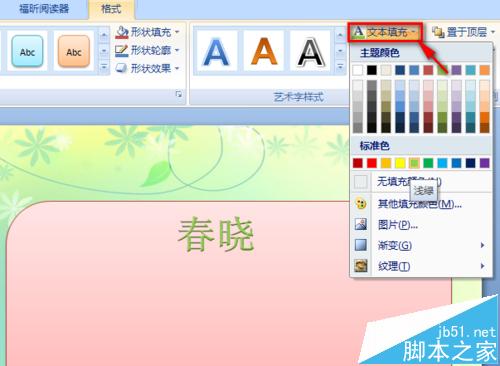Apply the orange Abc shape style
Screen dimensions: 500x366
(74, 52)
